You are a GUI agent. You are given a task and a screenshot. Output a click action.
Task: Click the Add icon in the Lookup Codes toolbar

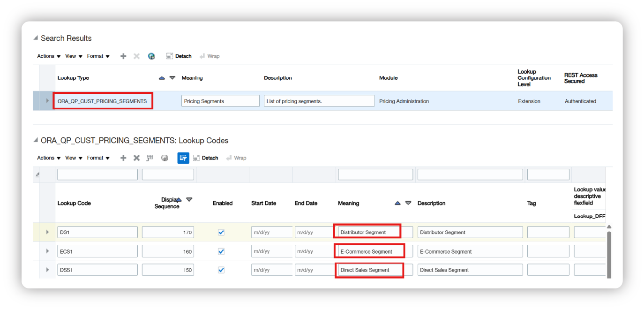[x=123, y=158]
